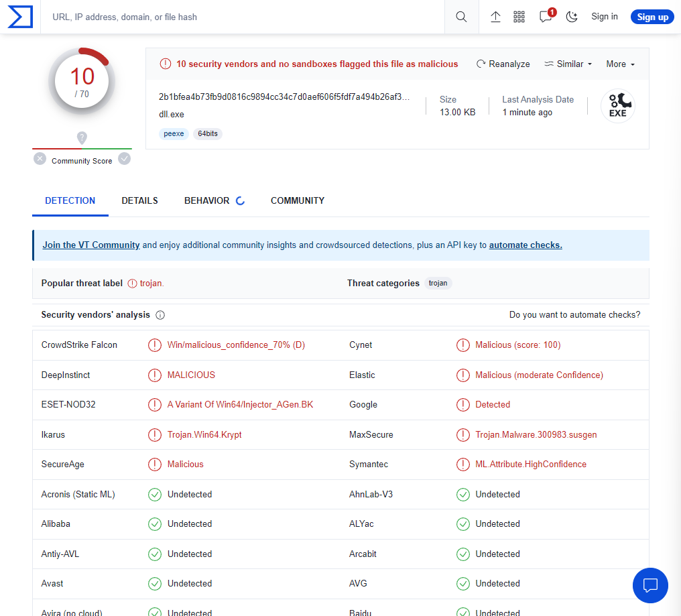Switch to the DETAILS tab
This screenshot has height=616, width=681.
click(140, 200)
